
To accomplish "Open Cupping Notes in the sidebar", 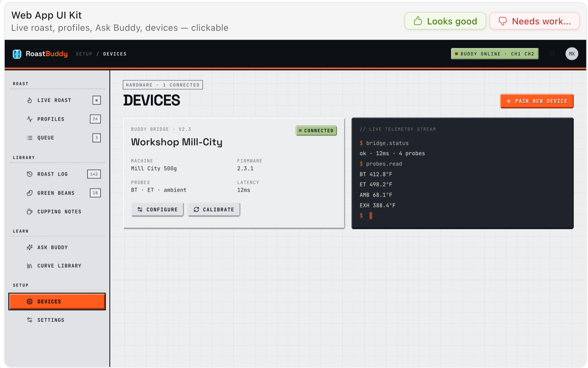I will coord(57,211).
